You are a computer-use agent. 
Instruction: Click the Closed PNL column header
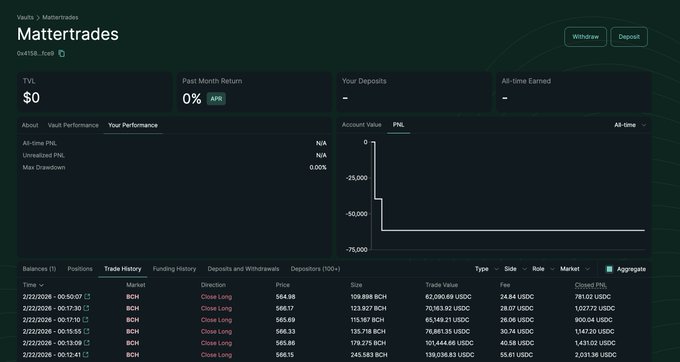[x=591, y=285]
